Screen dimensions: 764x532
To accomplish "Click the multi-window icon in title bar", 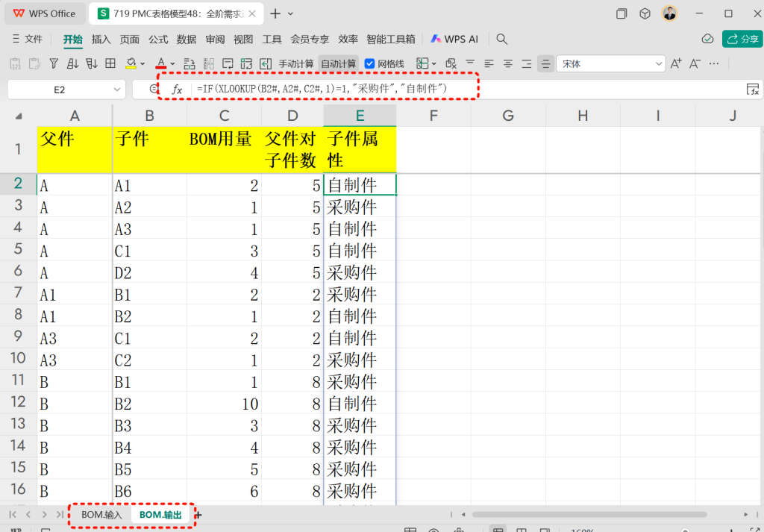I will coord(621,13).
